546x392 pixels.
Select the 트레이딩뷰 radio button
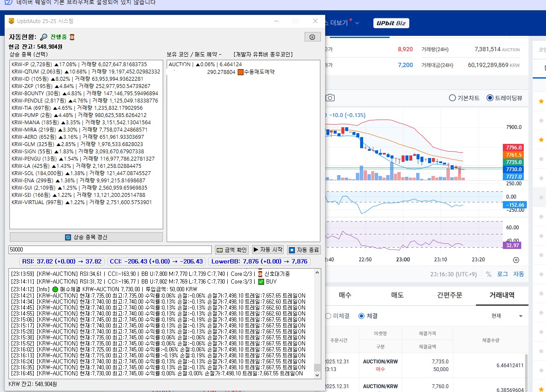(x=490, y=98)
